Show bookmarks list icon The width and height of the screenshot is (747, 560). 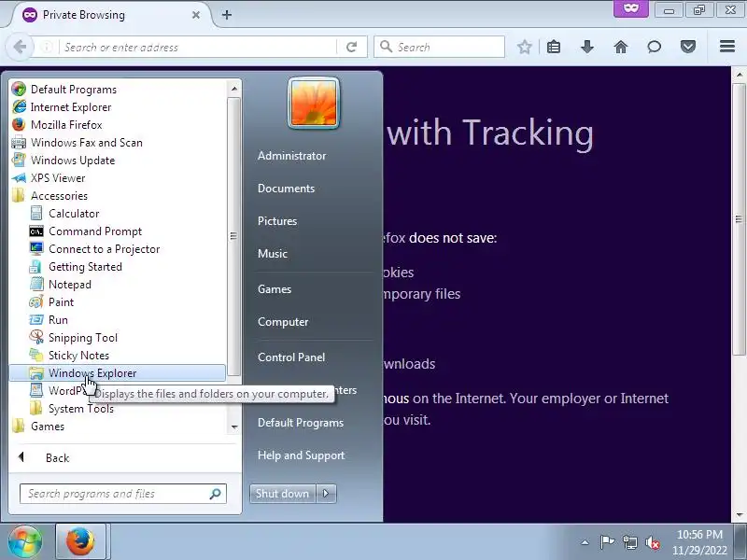point(554,47)
